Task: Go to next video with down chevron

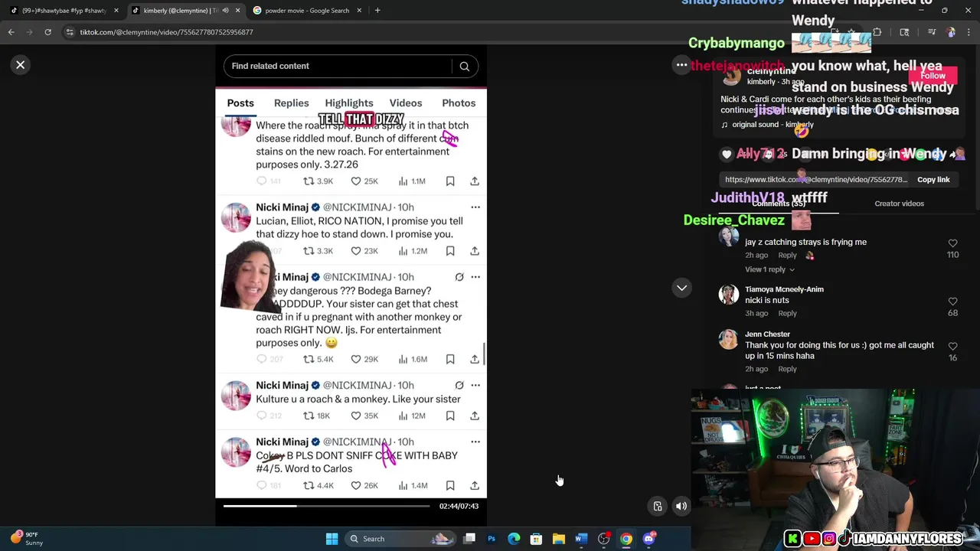Action: tap(681, 288)
